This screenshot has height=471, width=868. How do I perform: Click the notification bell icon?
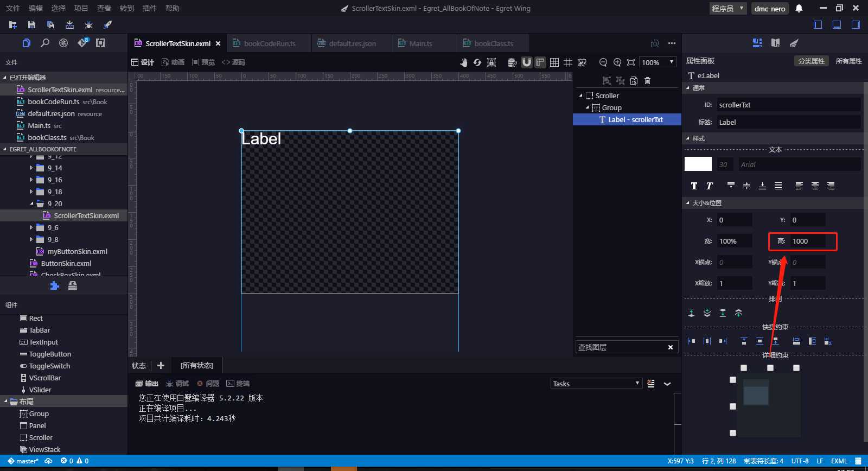[799, 8]
